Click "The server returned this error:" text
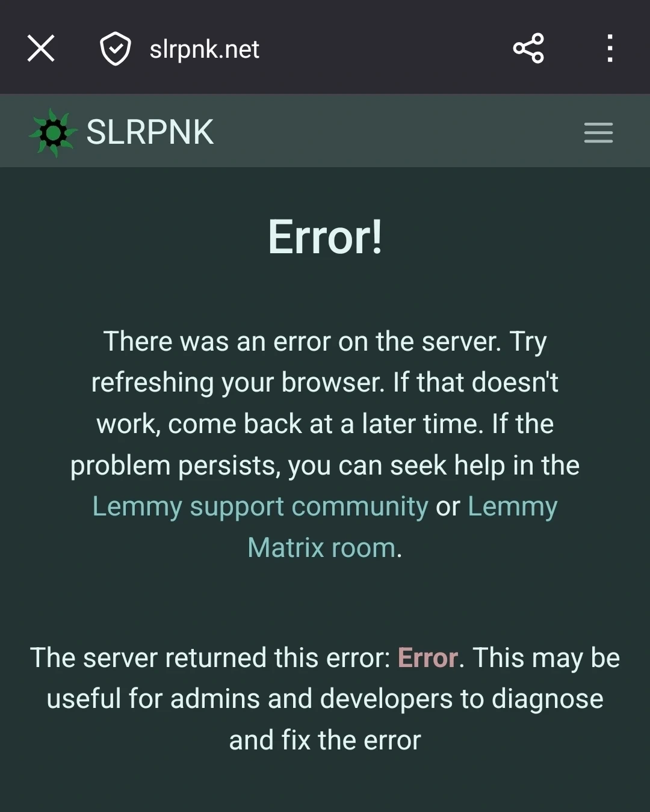The height and width of the screenshot is (812, 650). click(x=211, y=657)
